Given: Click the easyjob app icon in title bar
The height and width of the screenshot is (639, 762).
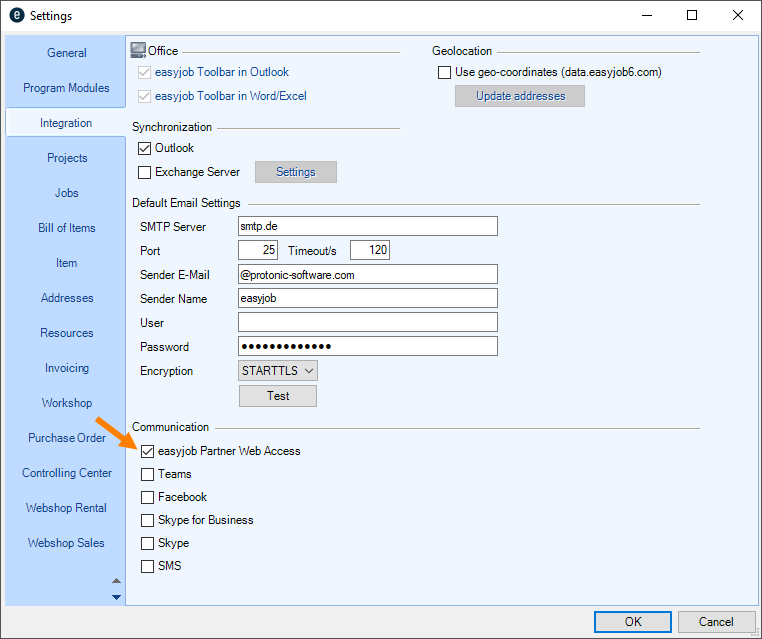Looking at the screenshot, I should point(16,16).
